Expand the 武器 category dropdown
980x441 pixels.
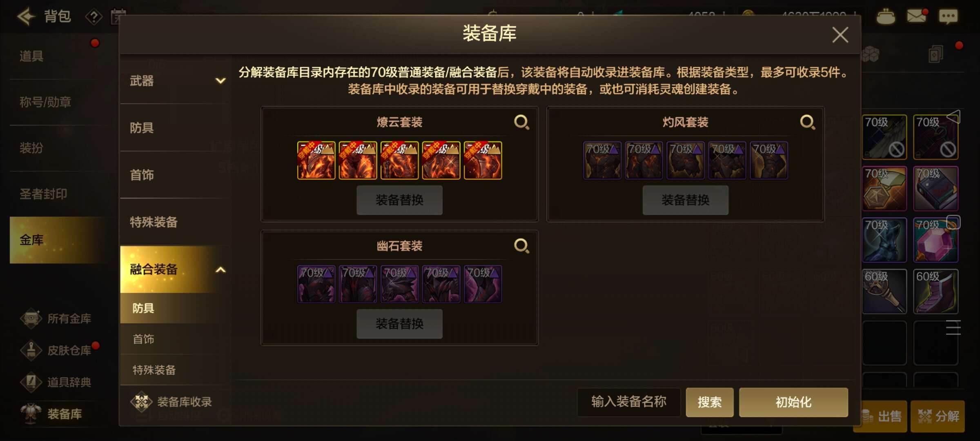coord(220,81)
